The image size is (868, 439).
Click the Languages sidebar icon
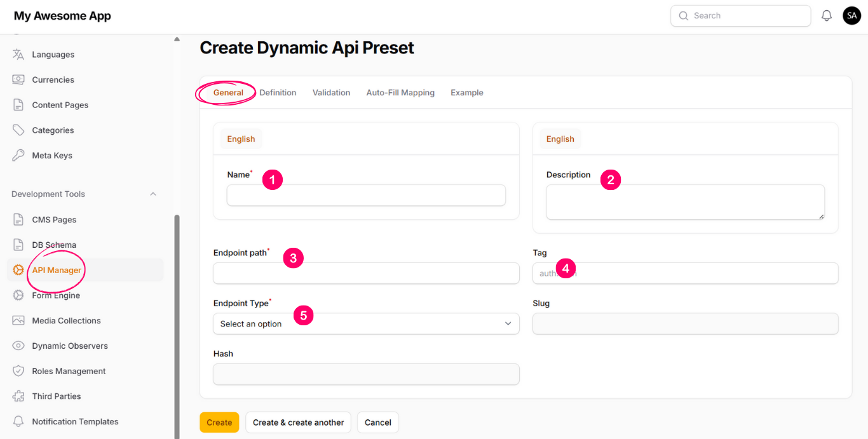[18, 55]
